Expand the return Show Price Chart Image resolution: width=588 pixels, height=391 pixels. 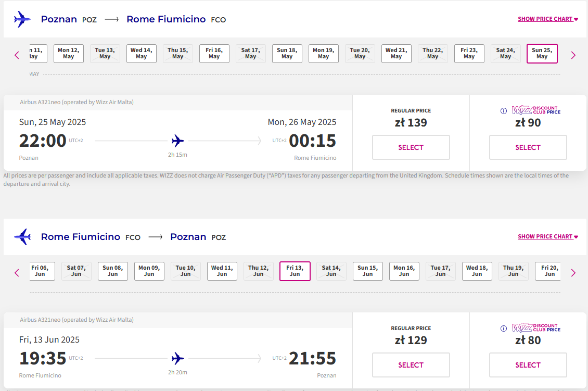548,236
